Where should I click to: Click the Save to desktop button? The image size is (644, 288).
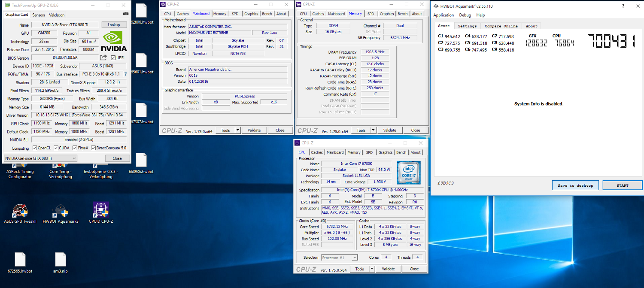tap(575, 185)
